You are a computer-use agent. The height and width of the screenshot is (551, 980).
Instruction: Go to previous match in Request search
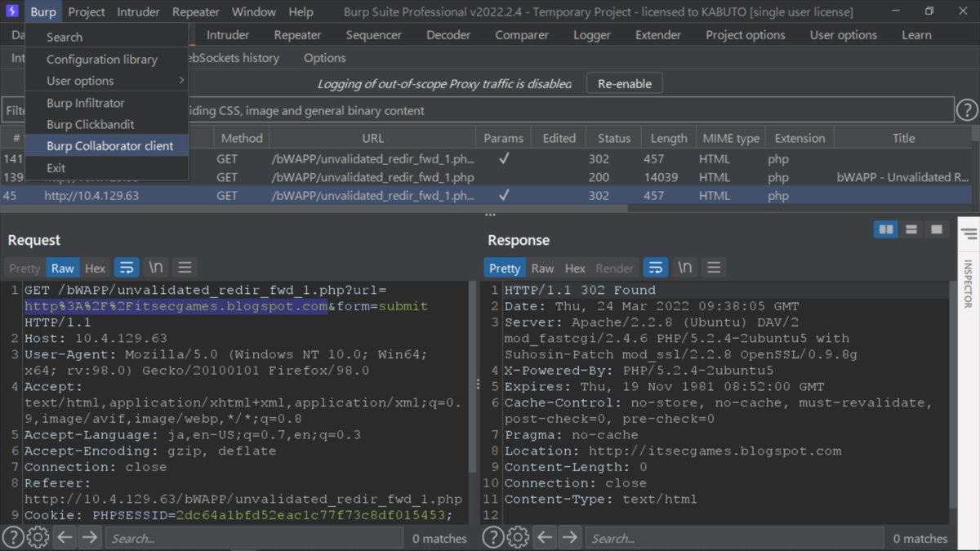[65, 537]
